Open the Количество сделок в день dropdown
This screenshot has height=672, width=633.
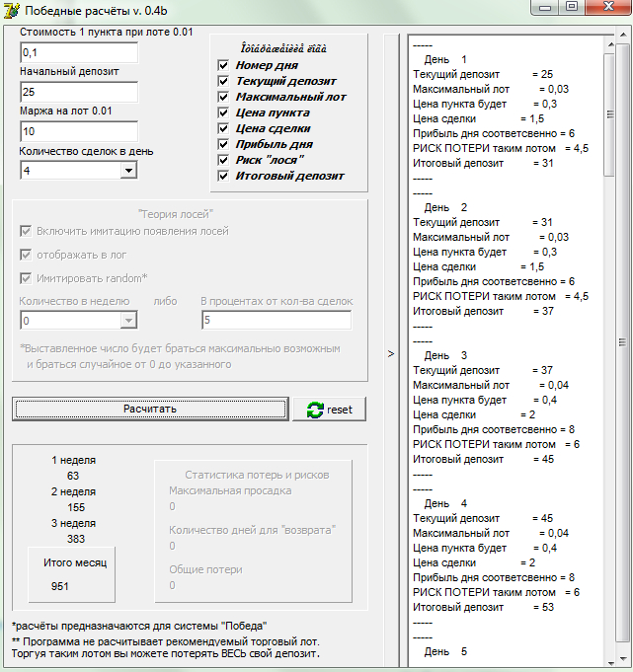[128, 171]
